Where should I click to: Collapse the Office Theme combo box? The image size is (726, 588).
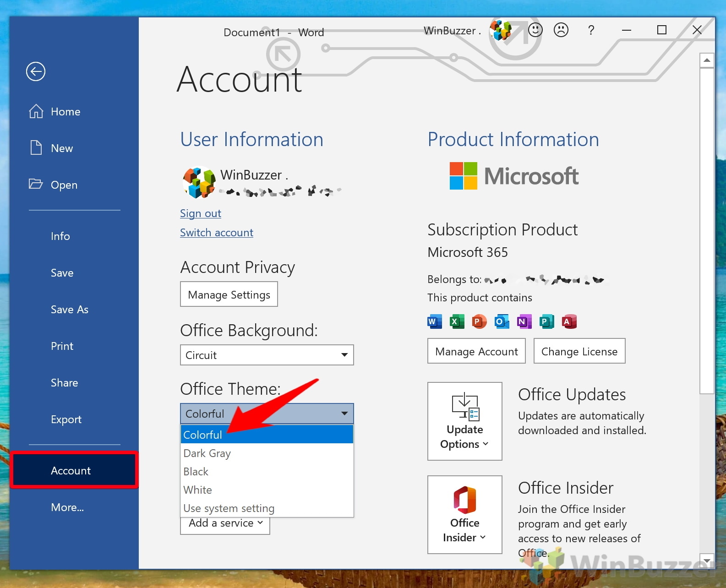pos(267,414)
